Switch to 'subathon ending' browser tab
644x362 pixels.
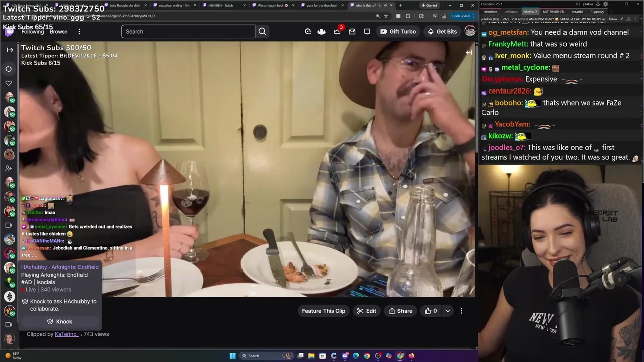click(174, 5)
